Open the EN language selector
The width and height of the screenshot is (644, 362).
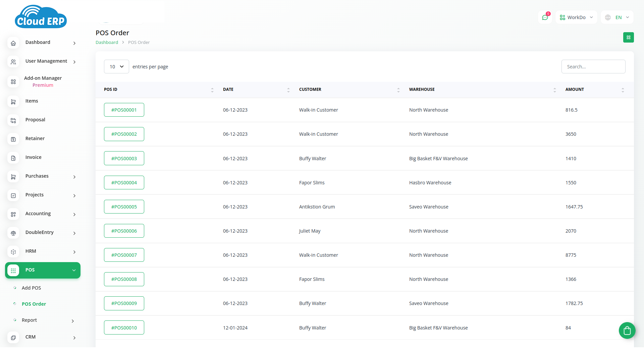pos(617,17)
